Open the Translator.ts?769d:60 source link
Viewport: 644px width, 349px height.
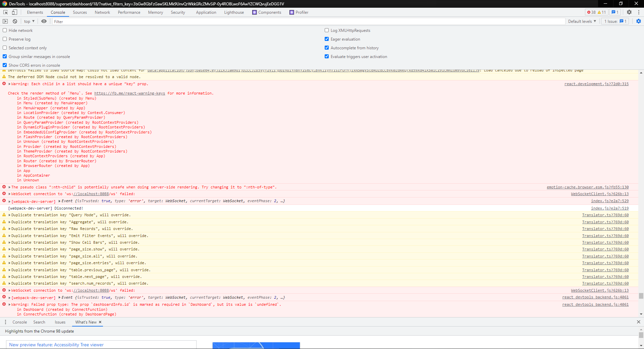coord(605,215)
